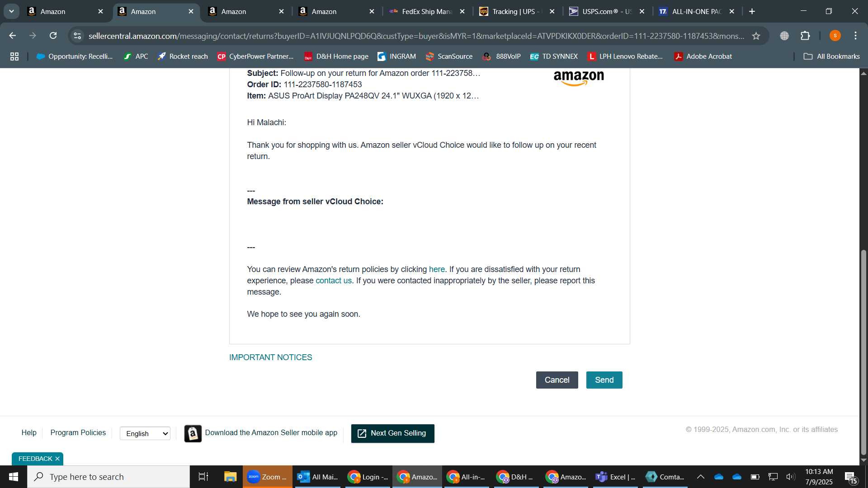This screenshot has height=488, width=868.
Task: Open Outlook All Mail on taskbar
Action: (318, 477)
